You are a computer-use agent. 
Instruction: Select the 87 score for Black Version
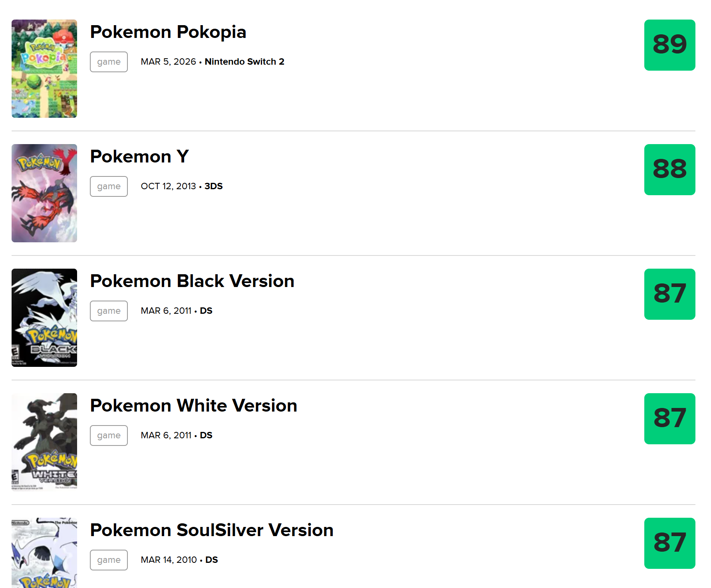click(669, 294)
